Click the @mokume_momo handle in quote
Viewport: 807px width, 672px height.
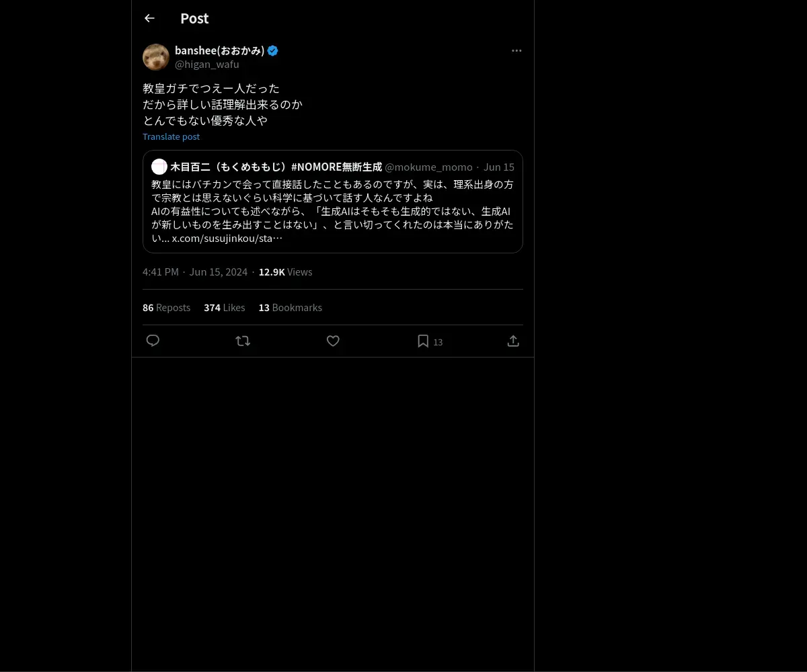pyautogui.click(x=428, y=167)
